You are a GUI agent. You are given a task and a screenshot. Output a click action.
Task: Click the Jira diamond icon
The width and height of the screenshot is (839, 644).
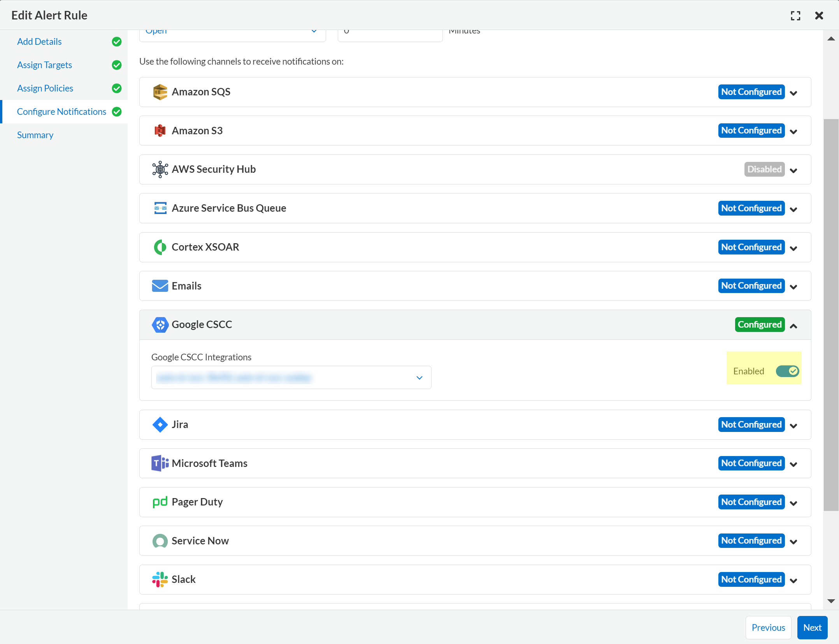(160, 425)
